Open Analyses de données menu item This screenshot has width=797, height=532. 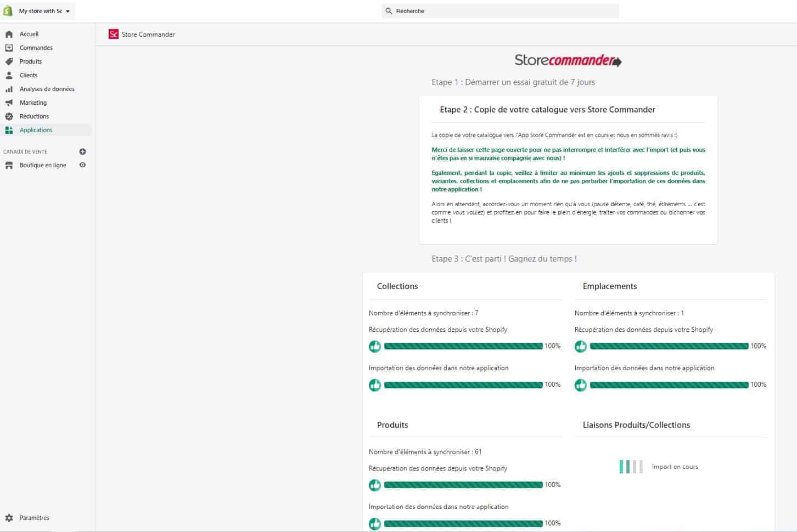(46, 89)
